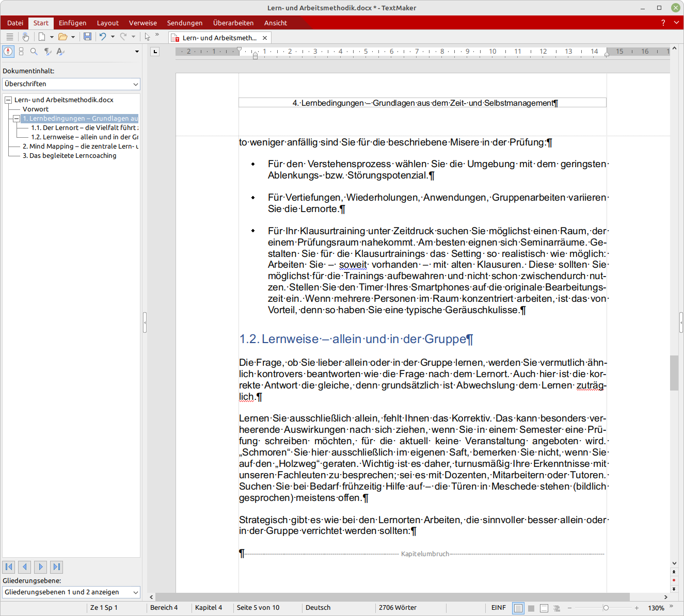Create a new document with the page icon

tap(42, 37)
